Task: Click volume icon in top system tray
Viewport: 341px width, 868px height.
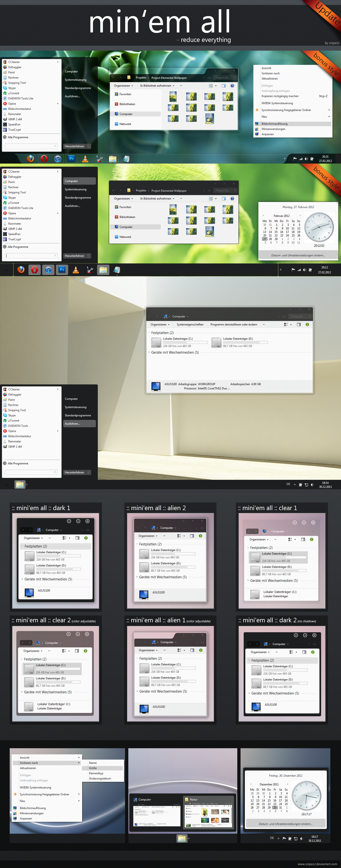Action: [306, 159]
